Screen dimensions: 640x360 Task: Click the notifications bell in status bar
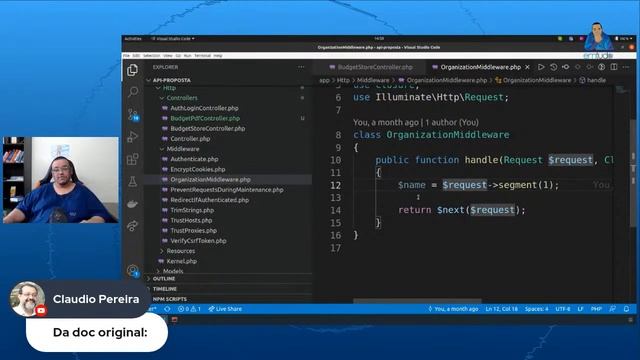coord(626,309)
